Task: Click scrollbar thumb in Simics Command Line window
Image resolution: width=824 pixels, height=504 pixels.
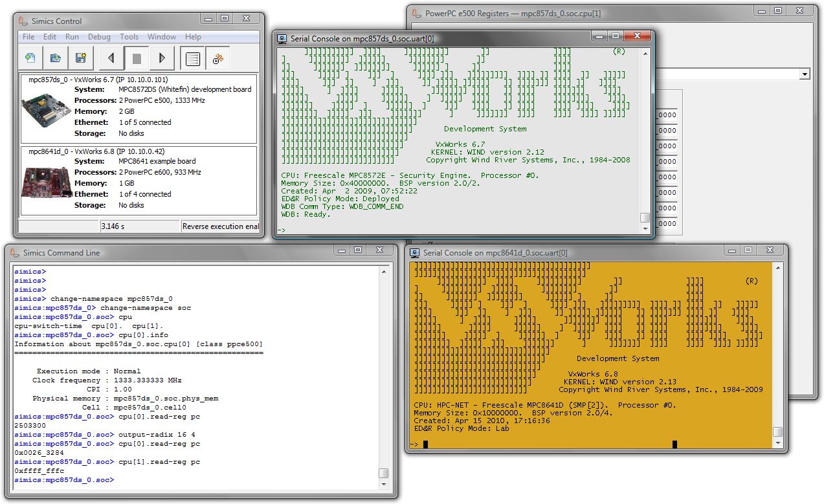Action: tap(384, 473)
